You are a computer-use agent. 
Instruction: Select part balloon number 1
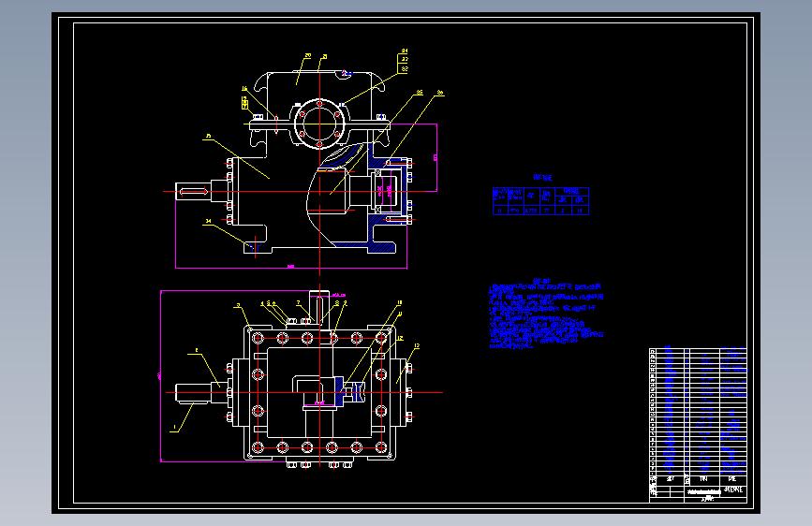pyautogui.click(x=174, y=428)
